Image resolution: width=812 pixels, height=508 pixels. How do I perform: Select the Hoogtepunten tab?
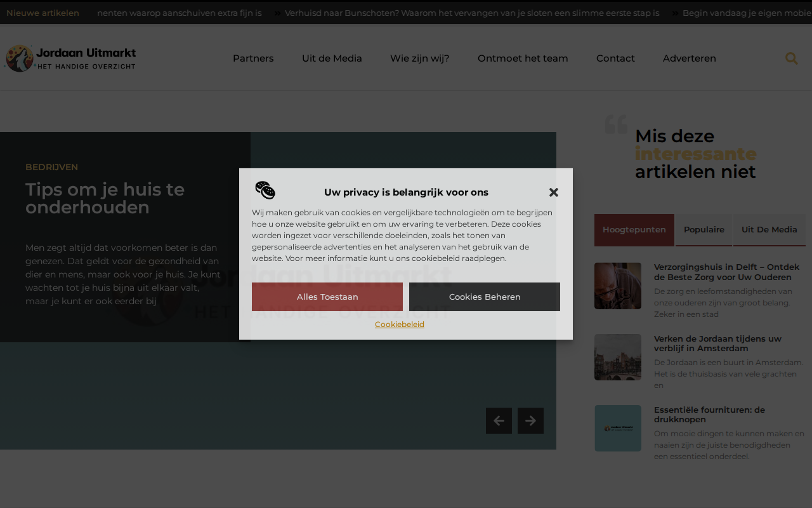(x=634, y=230)
